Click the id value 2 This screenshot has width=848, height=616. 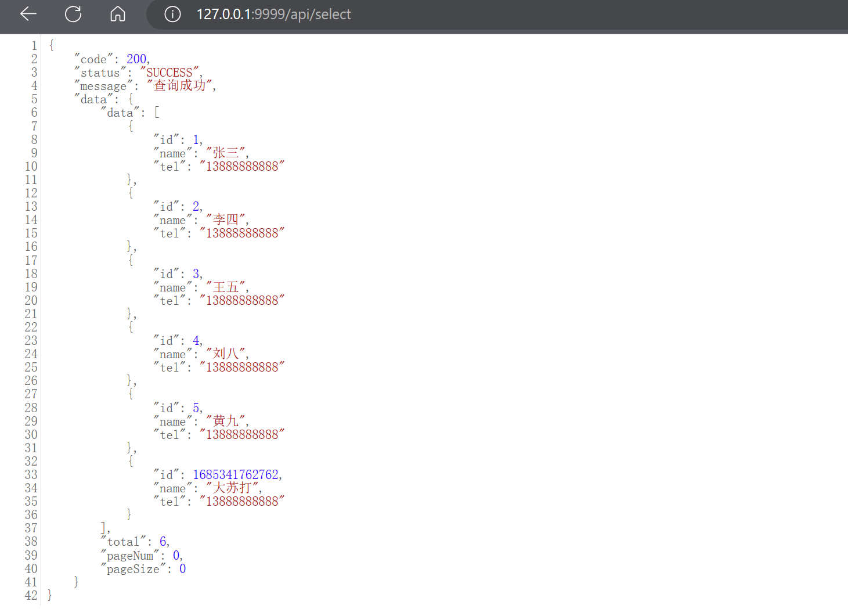coord(196,207)
